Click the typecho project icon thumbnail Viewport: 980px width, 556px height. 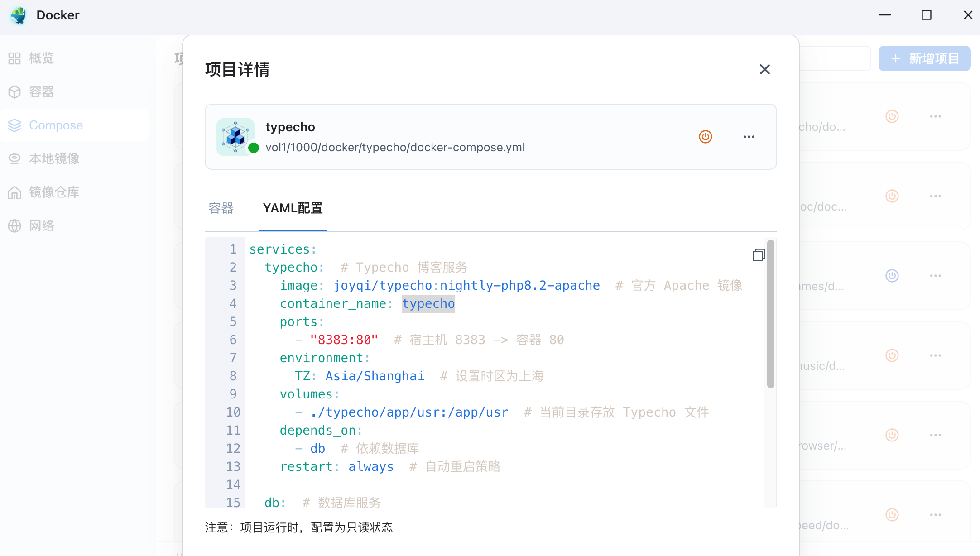coord(235,137)
